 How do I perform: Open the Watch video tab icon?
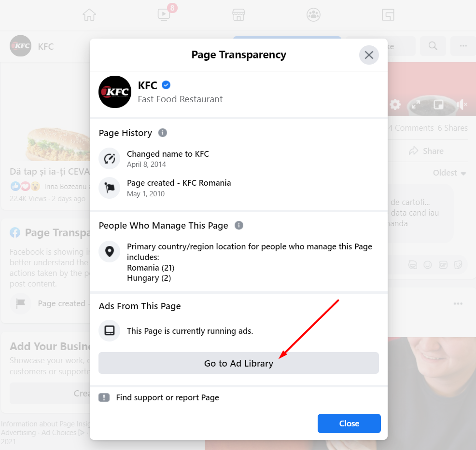(164, 14)
